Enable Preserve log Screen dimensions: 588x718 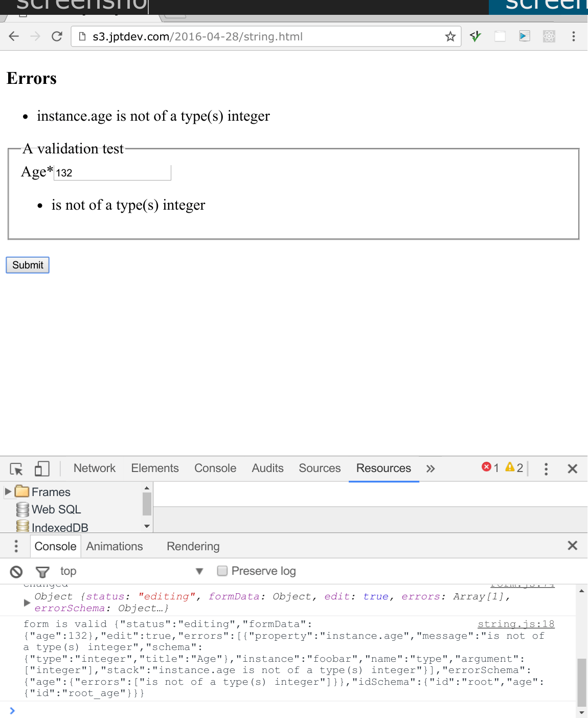222,571
